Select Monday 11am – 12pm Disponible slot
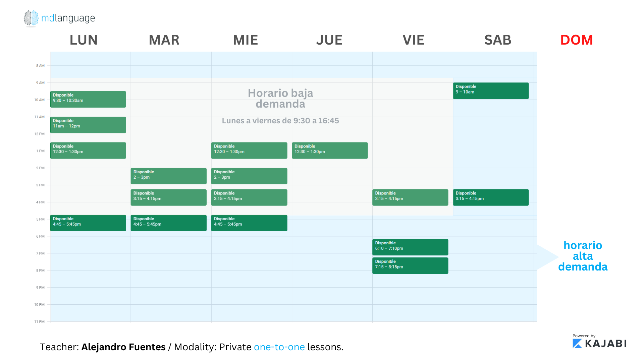The width and height of the screenshot is (644, 362). pos(88,125)
